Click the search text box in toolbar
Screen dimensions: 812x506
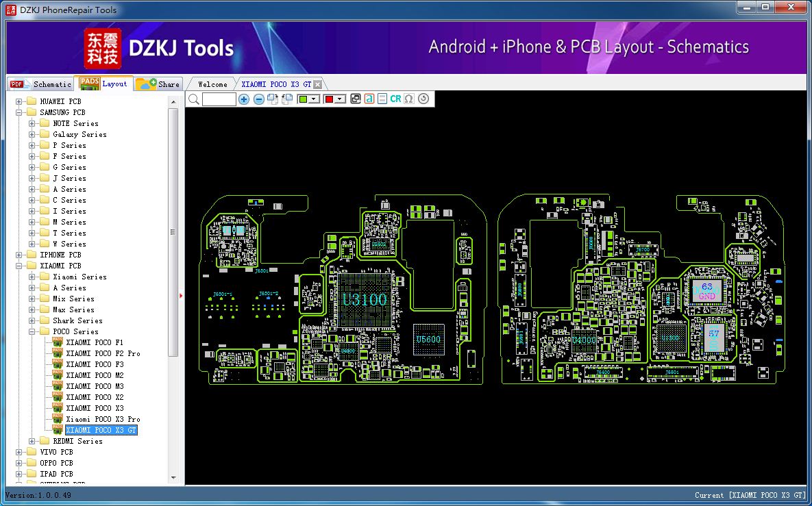tap(219, 99)
